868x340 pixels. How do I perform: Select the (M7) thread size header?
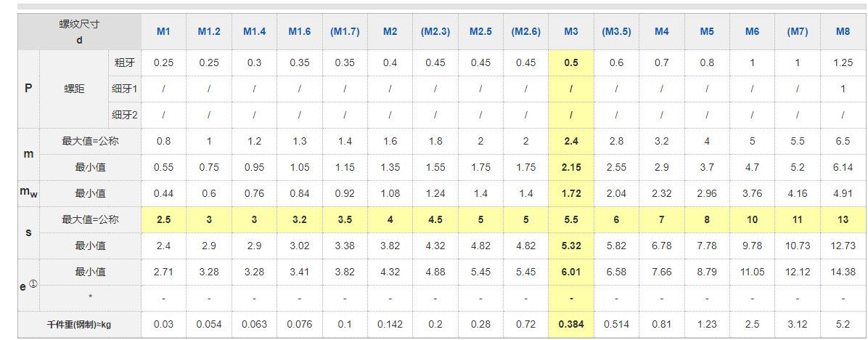point(797,32)
